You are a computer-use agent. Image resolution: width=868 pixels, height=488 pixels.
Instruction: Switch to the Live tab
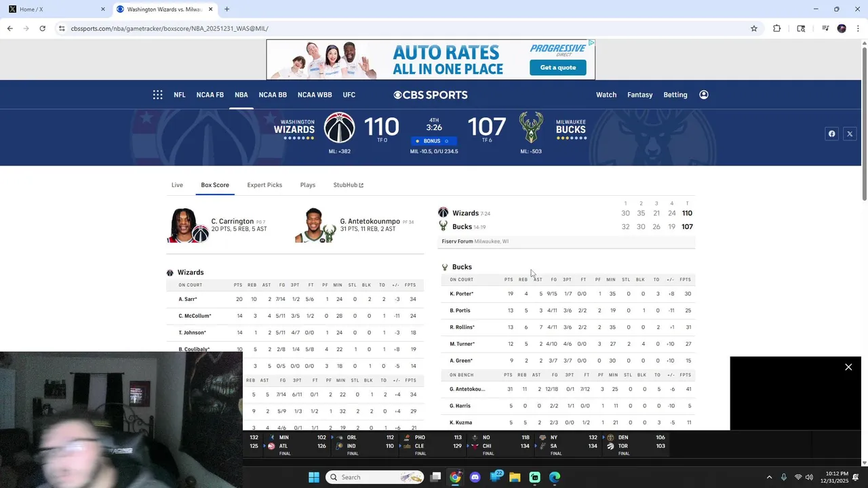tap(177, 185)
